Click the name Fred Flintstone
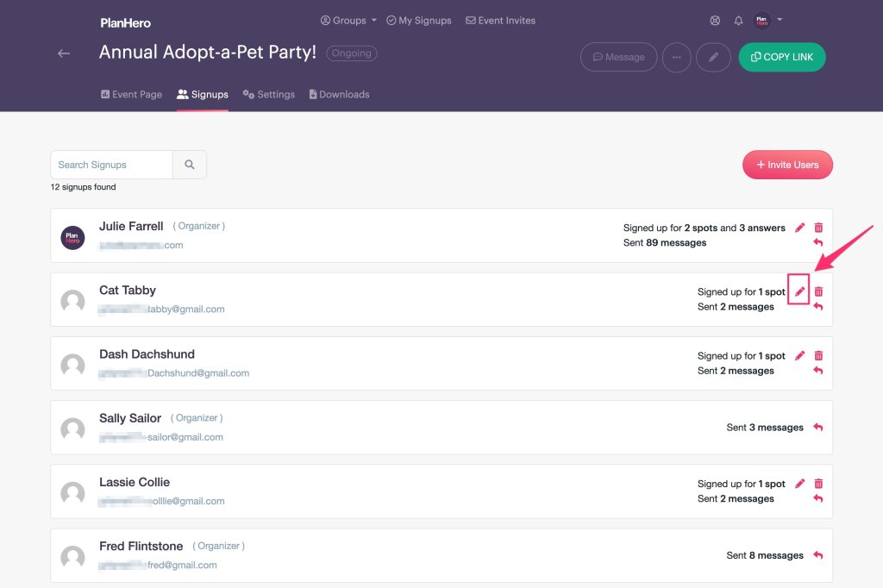Viewport: 883px width, 588px height. pos(141,546)
